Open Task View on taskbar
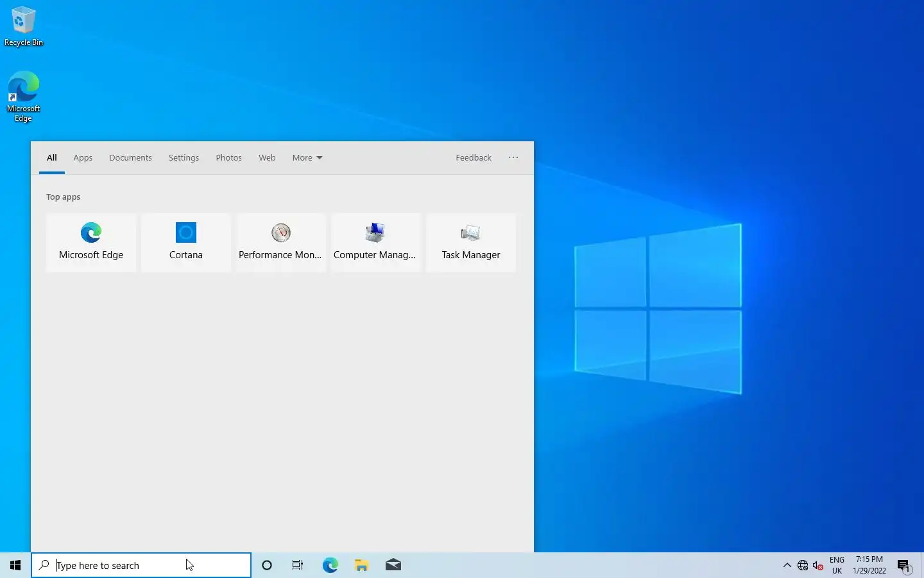Viewport: 924px width, 578px height. coord(298,565)
